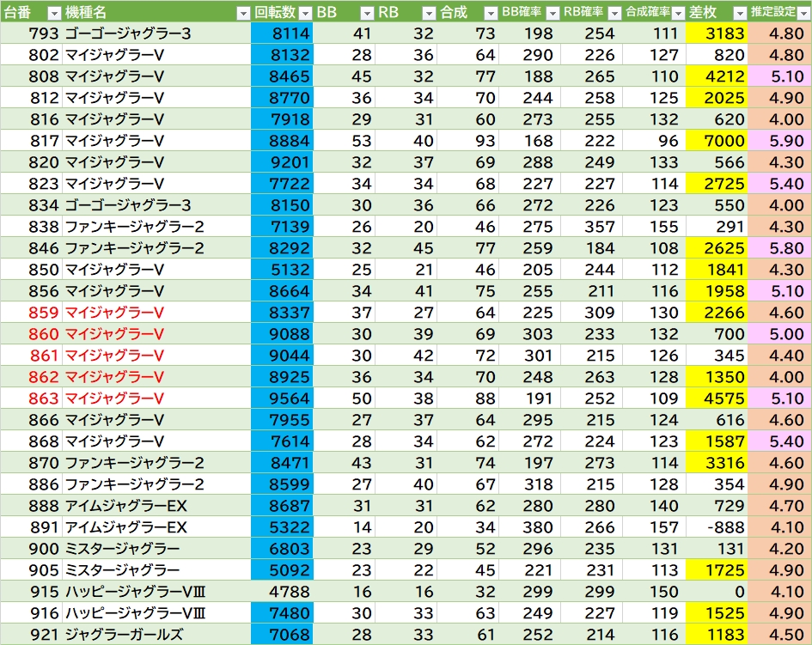
Task: Open the 合成 column filter dropdown
Action: (x=491, y=14)
